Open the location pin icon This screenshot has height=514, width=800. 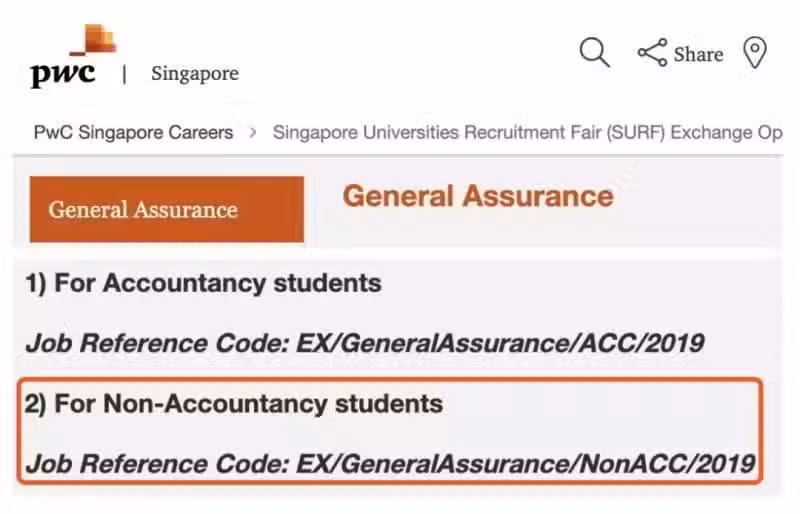(x=755, y=52)
